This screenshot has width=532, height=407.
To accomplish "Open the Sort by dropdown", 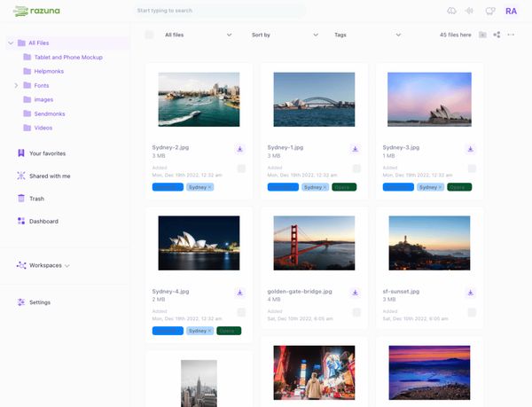I will (x=284, y=35).
